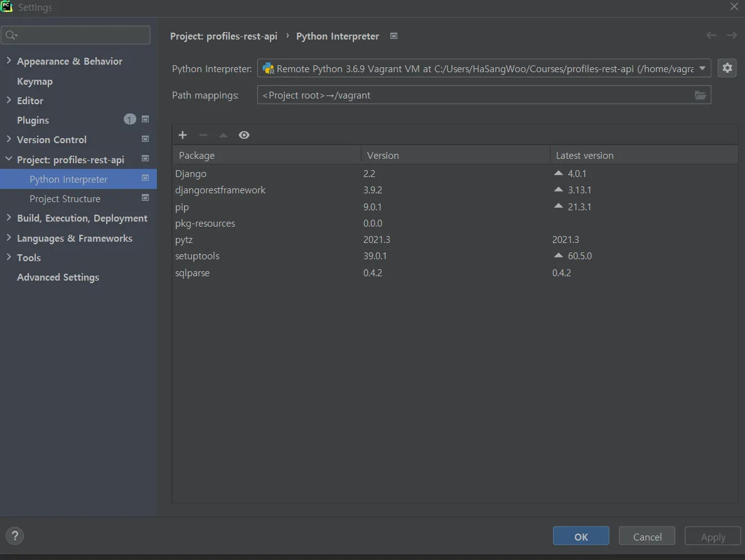The image size is (745, 560).
Task: Collapse Project: profiles-rest-api section
Action: point(9,159)
